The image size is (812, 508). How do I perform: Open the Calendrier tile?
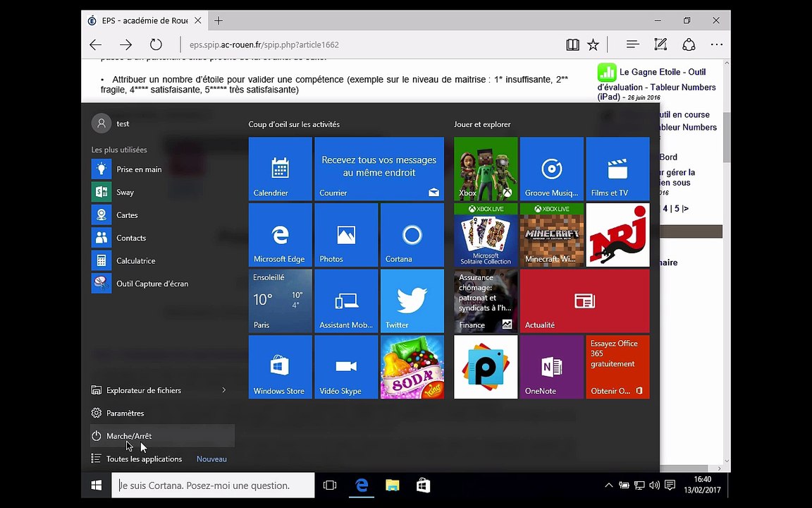pos(280,169)
